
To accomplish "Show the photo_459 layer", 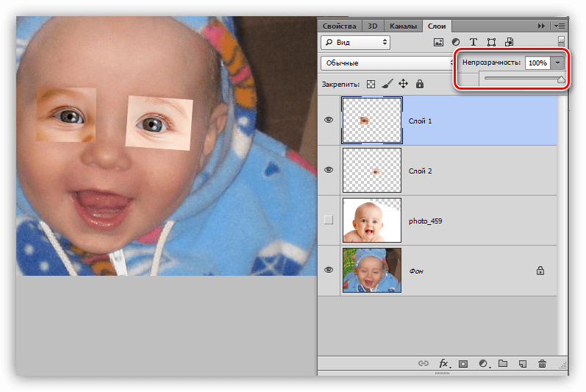I will (x=329, y=220).
